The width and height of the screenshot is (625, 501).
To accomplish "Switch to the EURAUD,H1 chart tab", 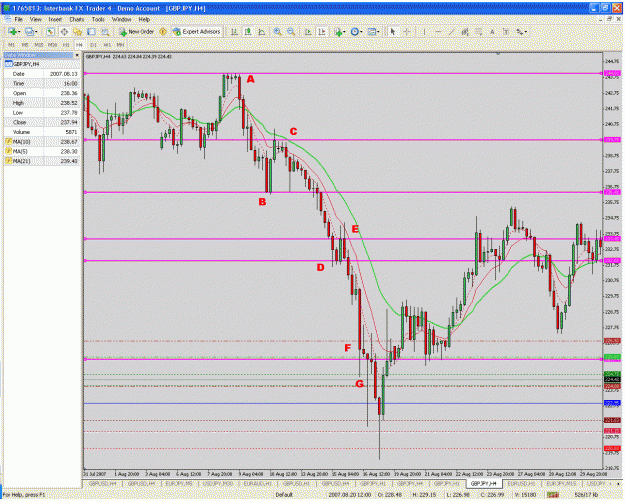I will click(x=257, y=483).
